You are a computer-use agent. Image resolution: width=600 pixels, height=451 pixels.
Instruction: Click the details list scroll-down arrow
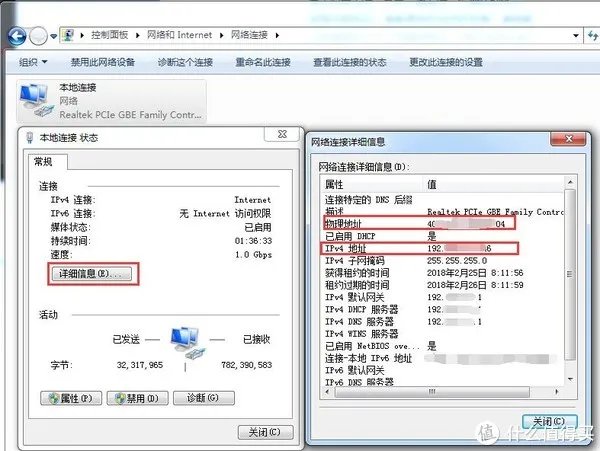pyautogui.click(x=570, y=379)
